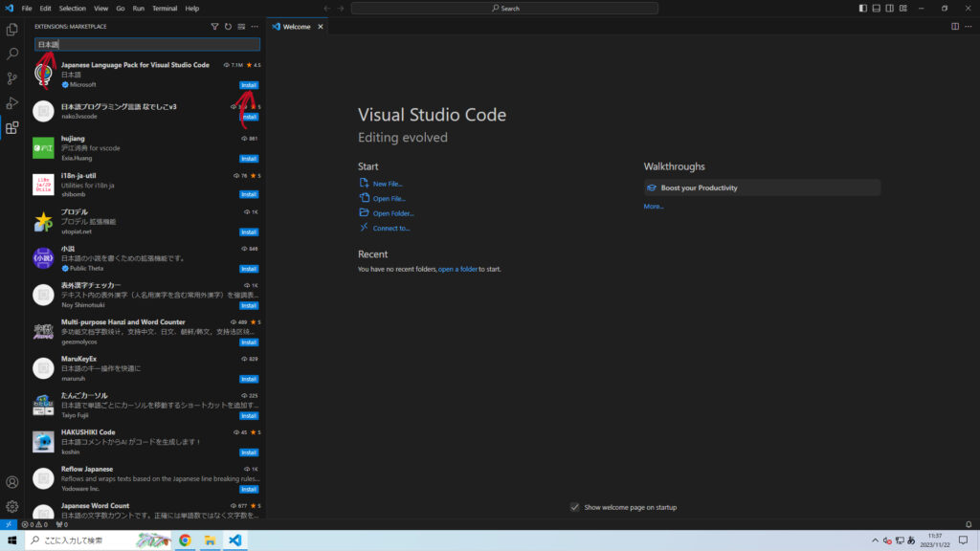
Task: Open the Accounts icon in activity bar
Action: pyautogui.click(x=11, y=482)
